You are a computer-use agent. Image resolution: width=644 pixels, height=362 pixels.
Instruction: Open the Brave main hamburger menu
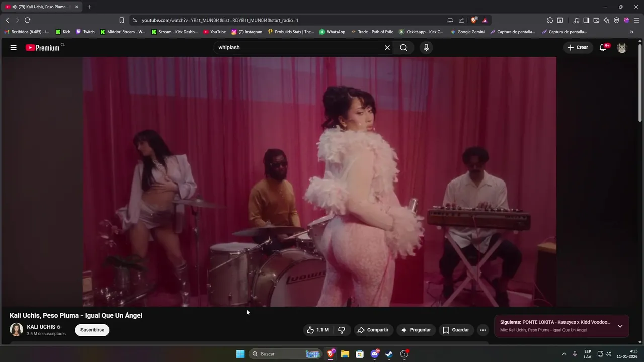[637, 20]
